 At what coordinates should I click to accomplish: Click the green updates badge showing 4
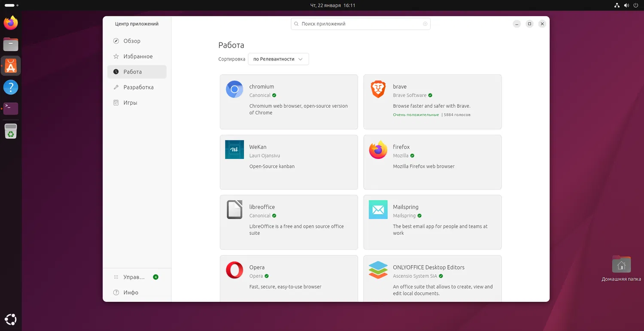[156, 277]
